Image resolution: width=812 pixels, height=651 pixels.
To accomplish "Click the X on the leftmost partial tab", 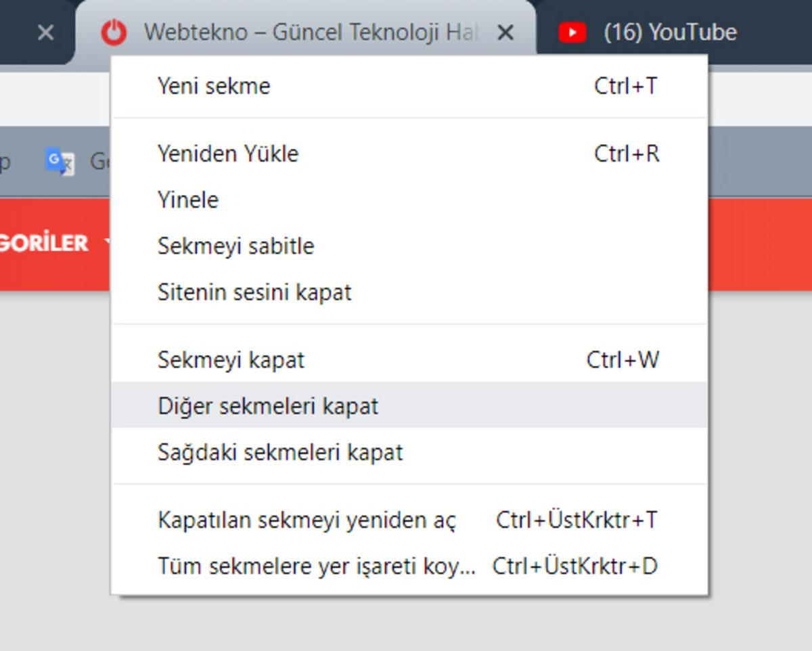I will pyautogui.click(x=45, y=32).
